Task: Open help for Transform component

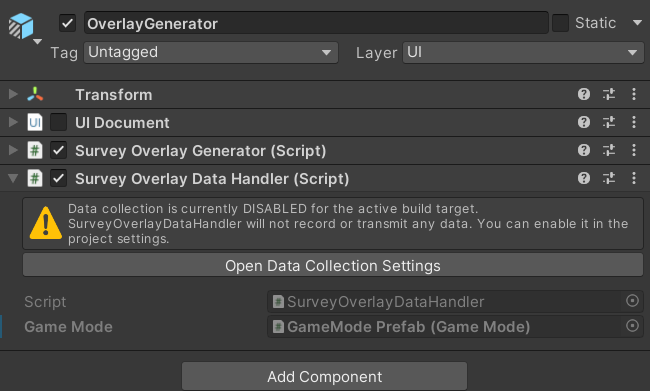Action: point(584,95)
